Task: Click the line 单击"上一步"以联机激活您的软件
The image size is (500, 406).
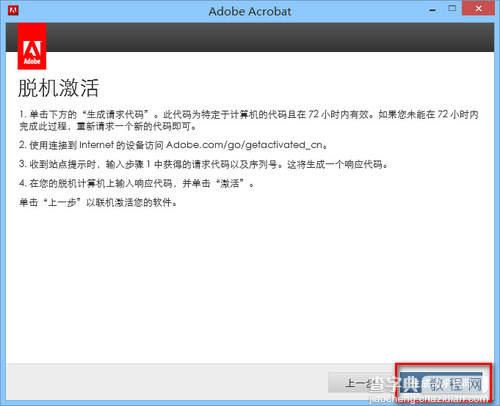Action: click(98, 202)
